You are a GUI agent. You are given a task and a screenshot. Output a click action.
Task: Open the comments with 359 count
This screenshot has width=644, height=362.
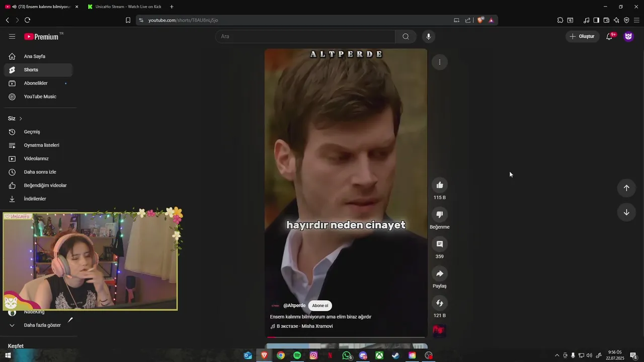(x=440, y=244)
